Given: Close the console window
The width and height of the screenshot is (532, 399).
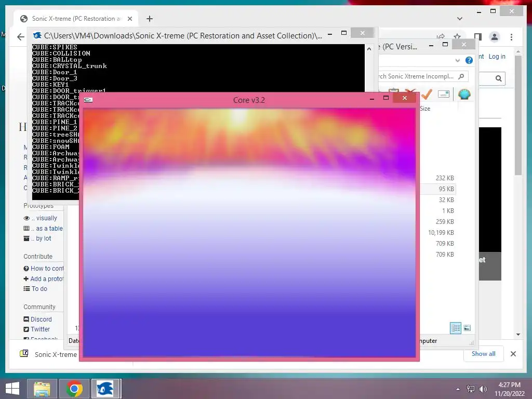Looking at the screenshot, I should tap(362, 33).
